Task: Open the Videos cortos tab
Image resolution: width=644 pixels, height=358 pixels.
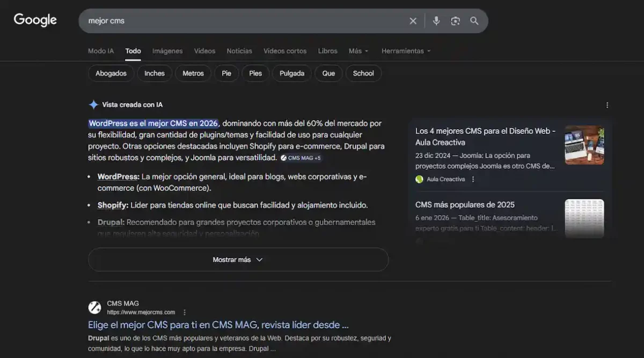Action: [285, 50]
